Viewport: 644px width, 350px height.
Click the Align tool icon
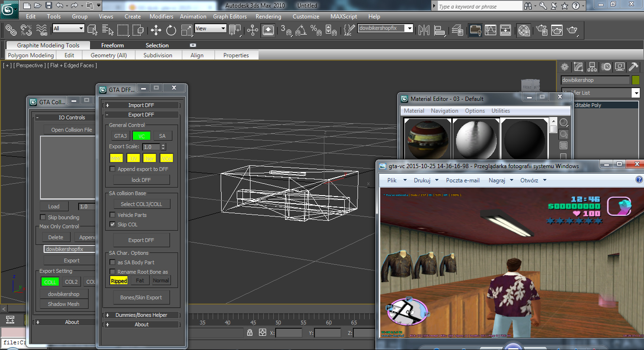(439, 30)
